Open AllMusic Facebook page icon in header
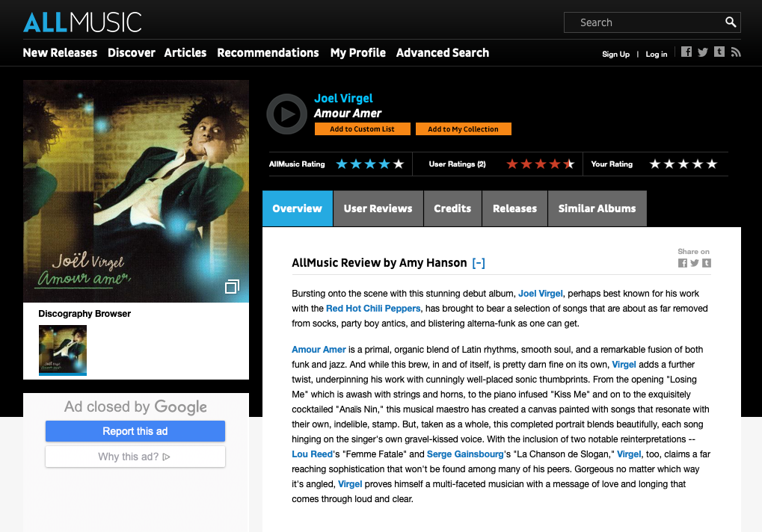The height and width of the screenshot is (532, 762). point(686,52)
